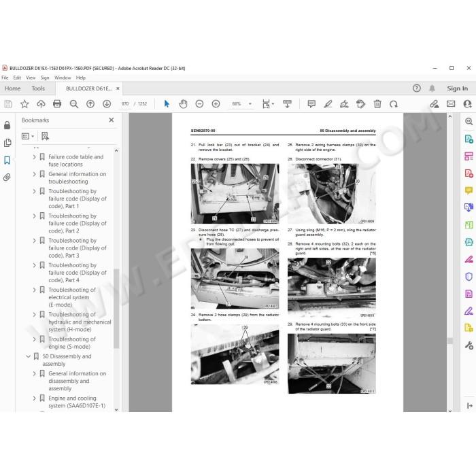Click the read mode keyboard icon
Screen dimensions: 476x476
click(287, 104)
